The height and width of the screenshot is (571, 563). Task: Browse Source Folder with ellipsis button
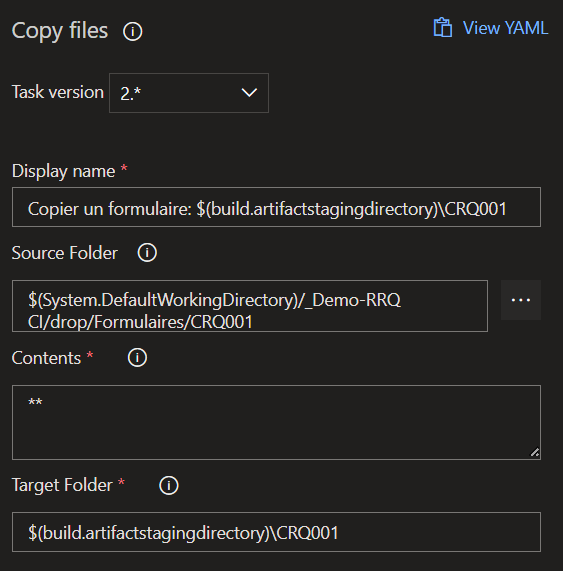pos(521,300)
